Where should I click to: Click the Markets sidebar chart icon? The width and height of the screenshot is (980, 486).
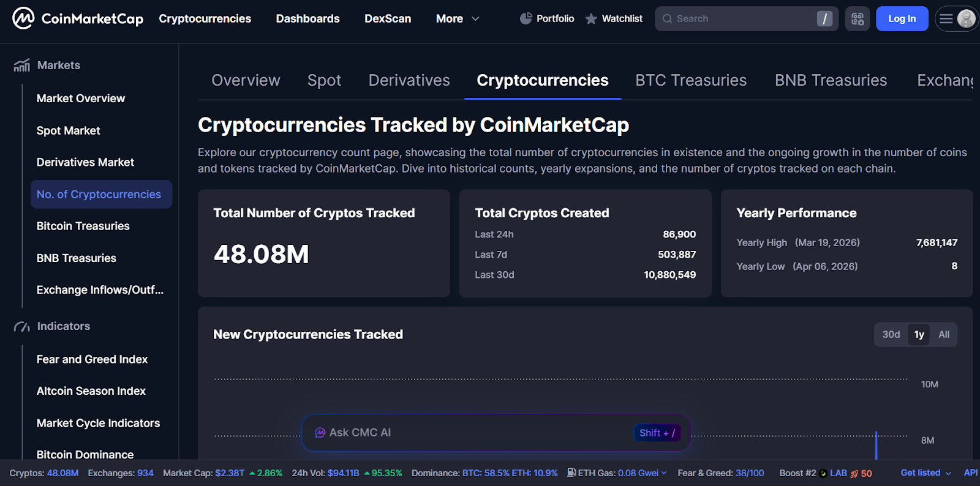point(21,65)
